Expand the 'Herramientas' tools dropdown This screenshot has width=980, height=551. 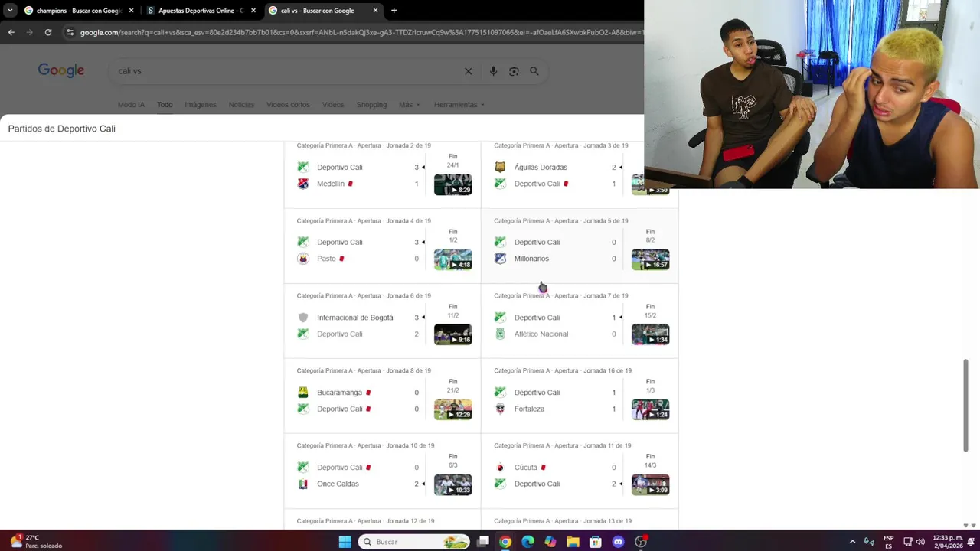pos(459,105)
